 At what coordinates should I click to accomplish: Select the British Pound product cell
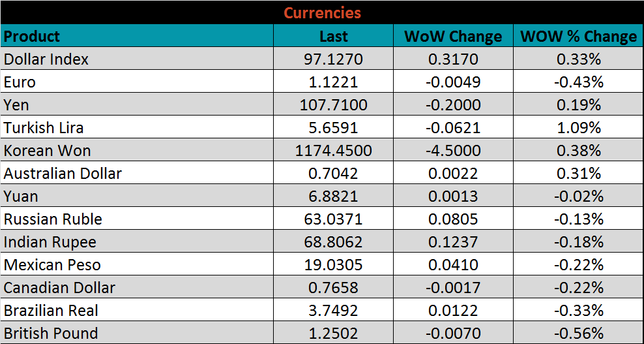pyautogui.click(x=51, y=334)
